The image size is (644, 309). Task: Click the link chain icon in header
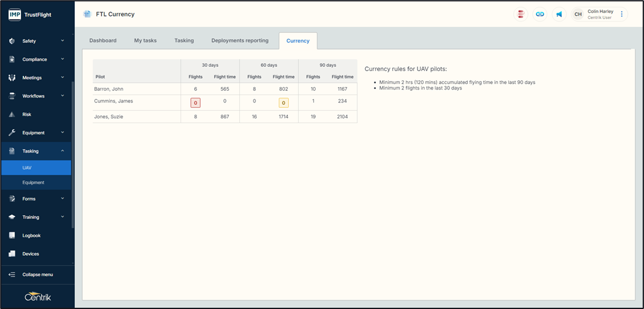(x=540, y=14)
